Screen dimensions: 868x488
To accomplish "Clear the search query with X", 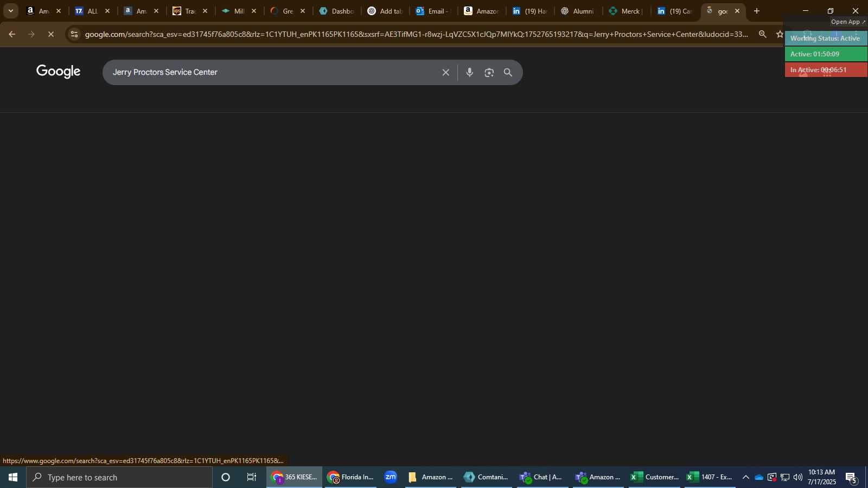I will [446, 72].
